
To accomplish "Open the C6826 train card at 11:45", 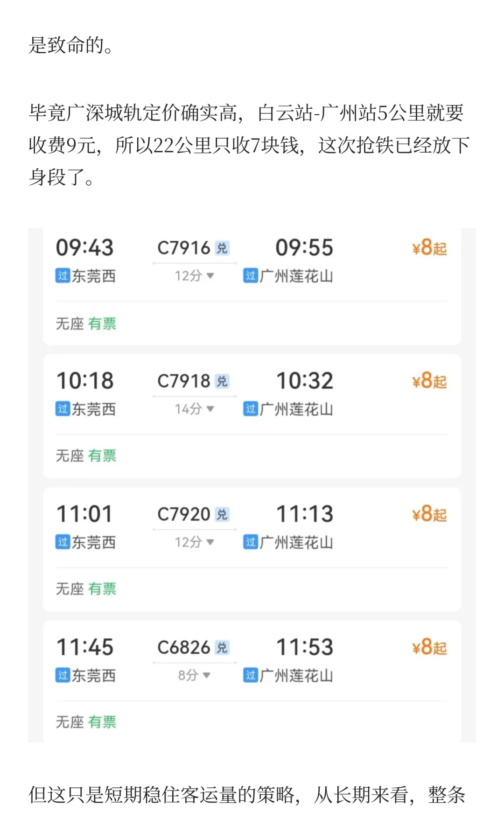I will 252,681.
